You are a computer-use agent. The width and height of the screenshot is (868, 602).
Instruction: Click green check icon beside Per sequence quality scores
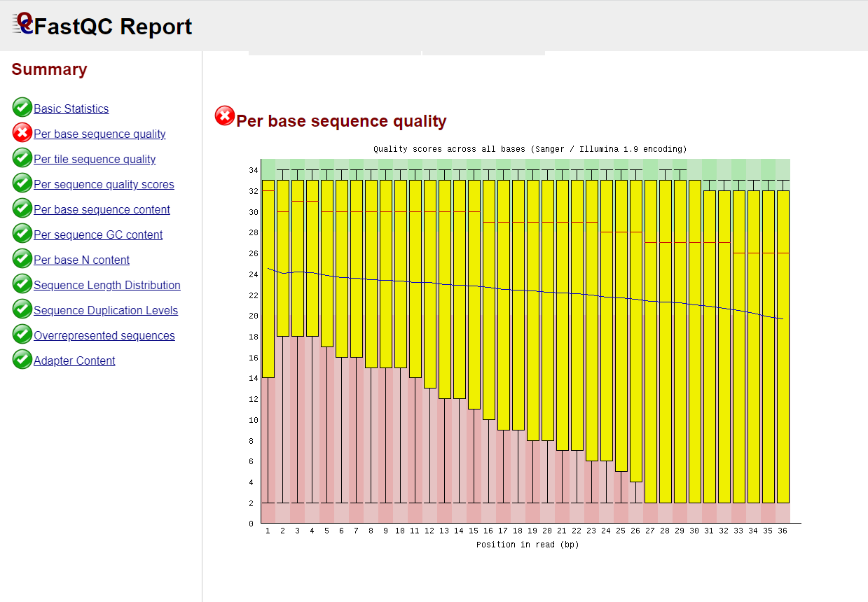[22, 183]
